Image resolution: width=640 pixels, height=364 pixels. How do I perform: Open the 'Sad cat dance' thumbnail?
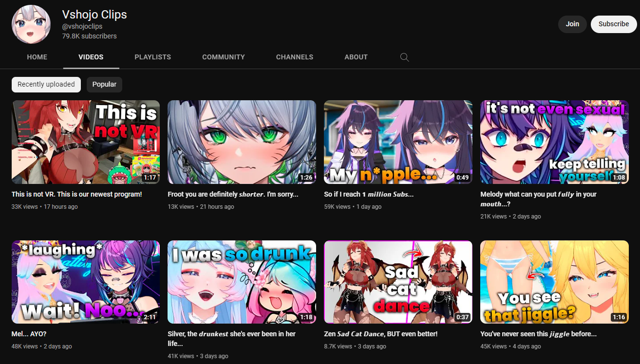click(398, 282)
